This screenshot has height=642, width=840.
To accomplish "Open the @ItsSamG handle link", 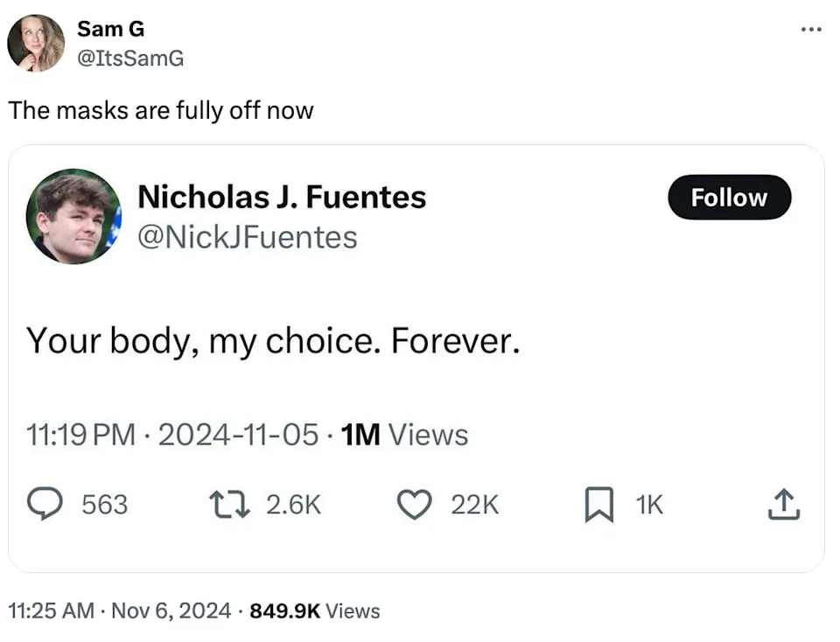I will click(x=132, y=58).
